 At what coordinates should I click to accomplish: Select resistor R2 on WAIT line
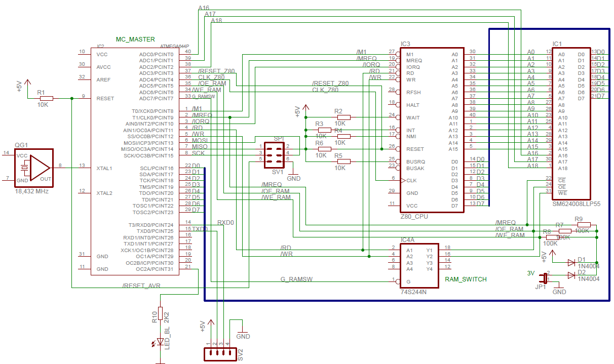pyautogui.click(x=343, y=117)
